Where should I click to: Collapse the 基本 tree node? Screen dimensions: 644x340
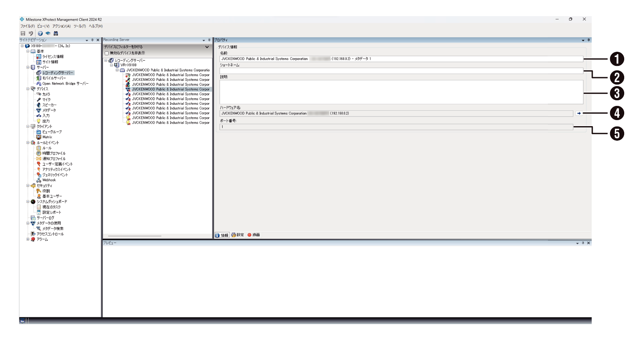click(28, 51)
